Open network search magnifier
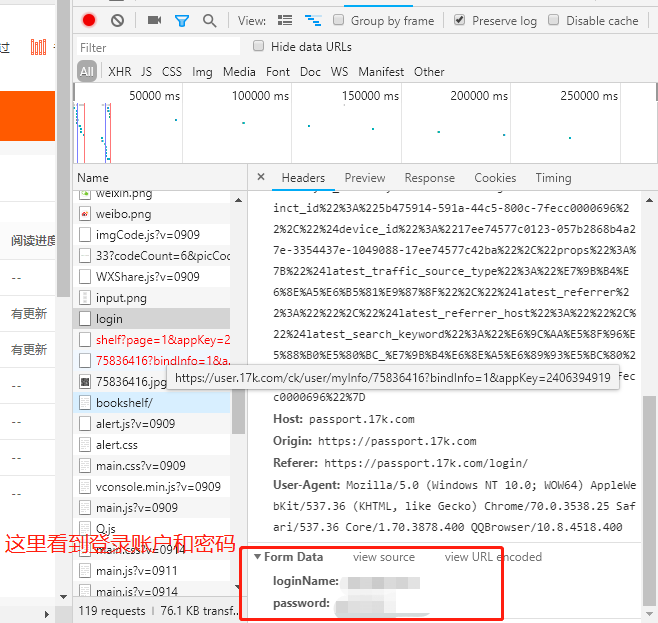The image size is (658, 623). tap(209, 21)
